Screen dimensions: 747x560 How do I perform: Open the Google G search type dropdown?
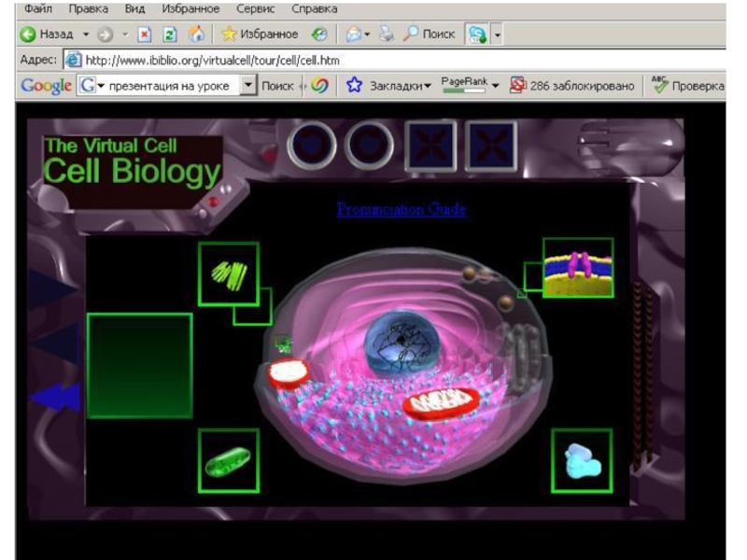click(92, 86)
